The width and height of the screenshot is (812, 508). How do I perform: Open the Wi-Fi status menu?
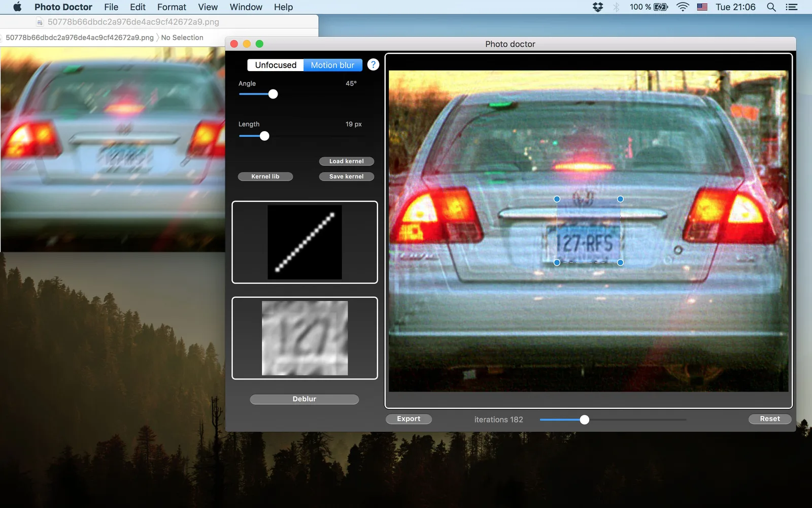click(x=683, y=7)
